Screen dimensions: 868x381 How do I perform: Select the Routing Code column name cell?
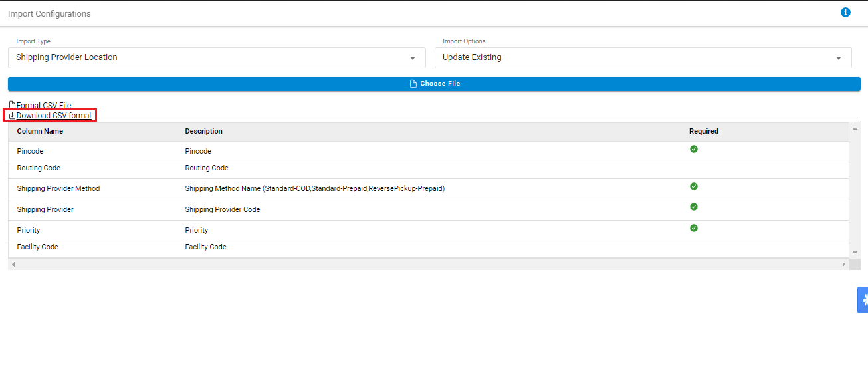click(39, 168)
